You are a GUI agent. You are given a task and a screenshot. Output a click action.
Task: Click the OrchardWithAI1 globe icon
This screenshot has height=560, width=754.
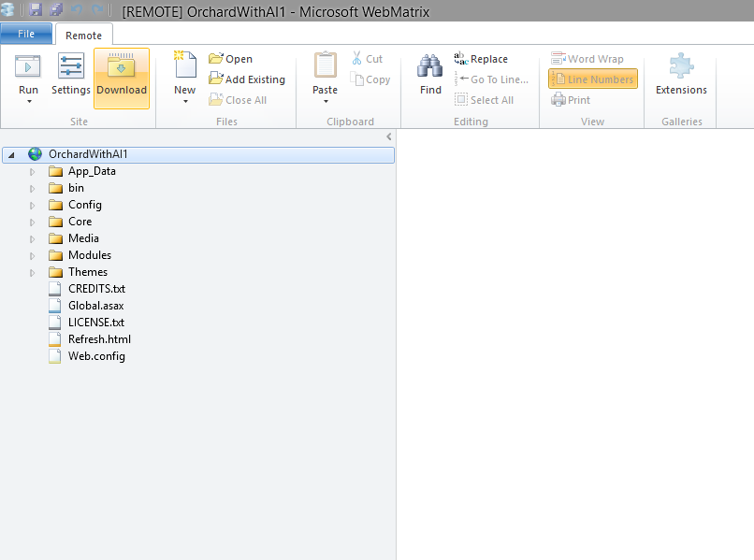coord(36,154)
